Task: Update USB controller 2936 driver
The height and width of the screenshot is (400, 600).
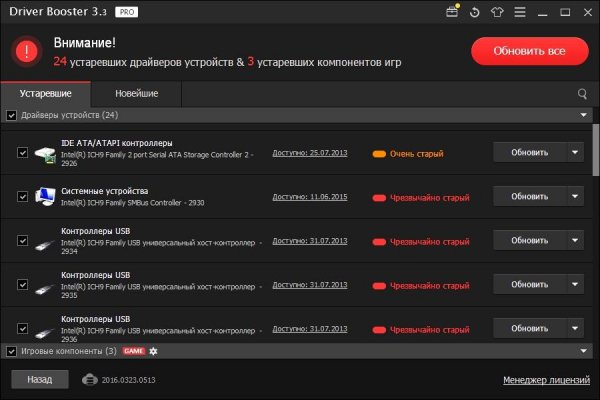Action: pyautogui.click(x=530, y=328)
